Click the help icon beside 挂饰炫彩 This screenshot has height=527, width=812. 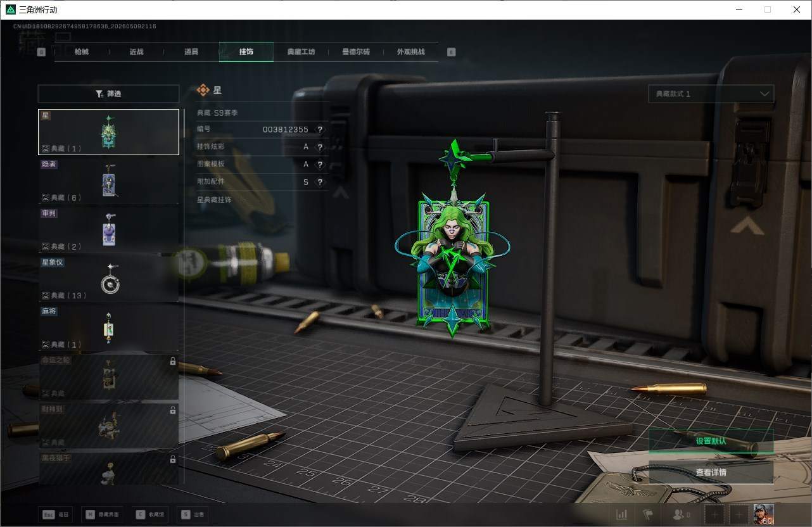320,147
